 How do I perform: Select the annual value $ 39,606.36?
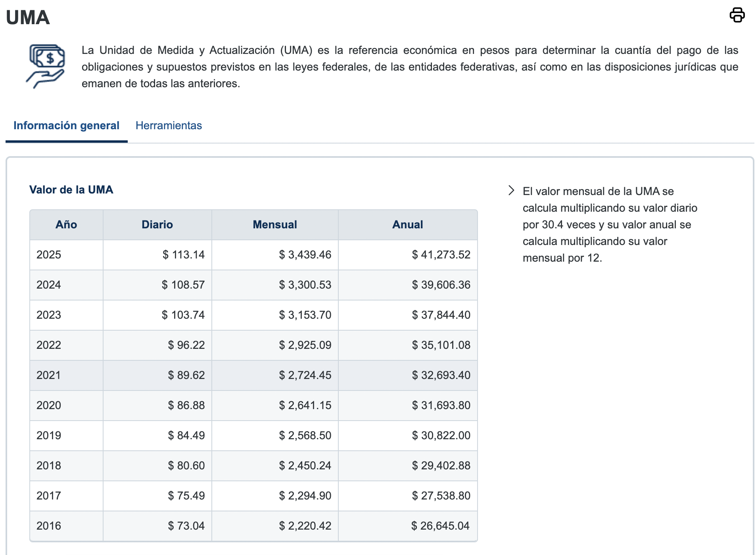(441, 285)
